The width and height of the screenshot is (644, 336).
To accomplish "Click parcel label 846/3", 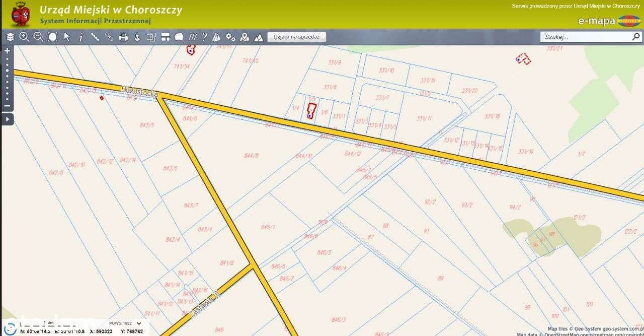I will tap(339, 320).
